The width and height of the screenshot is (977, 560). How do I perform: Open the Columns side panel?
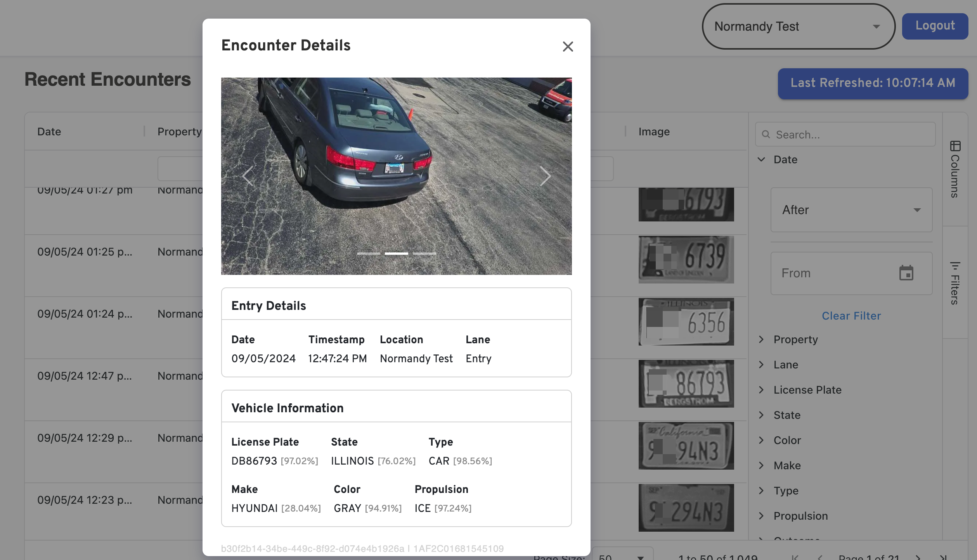click(x=955, y=169)
